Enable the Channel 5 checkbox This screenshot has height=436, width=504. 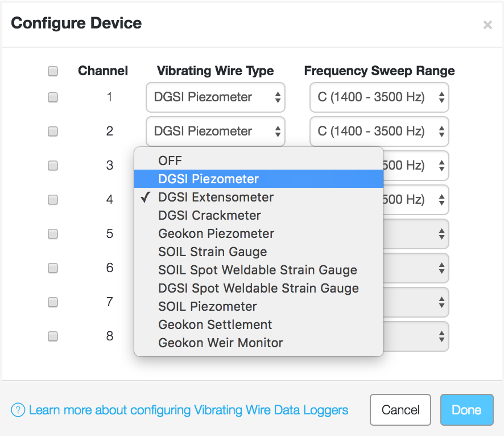(53, 234)
